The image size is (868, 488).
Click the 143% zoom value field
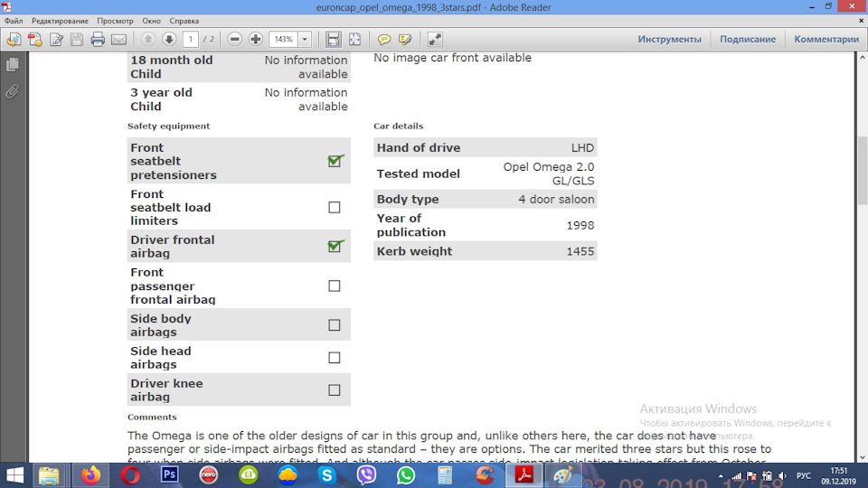click(283, 39)
